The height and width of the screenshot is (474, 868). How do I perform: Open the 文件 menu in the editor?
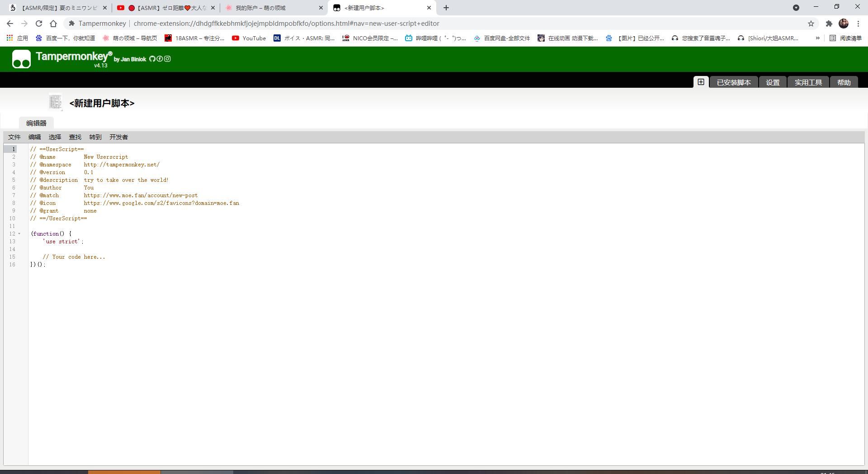[x=14, y=137]
